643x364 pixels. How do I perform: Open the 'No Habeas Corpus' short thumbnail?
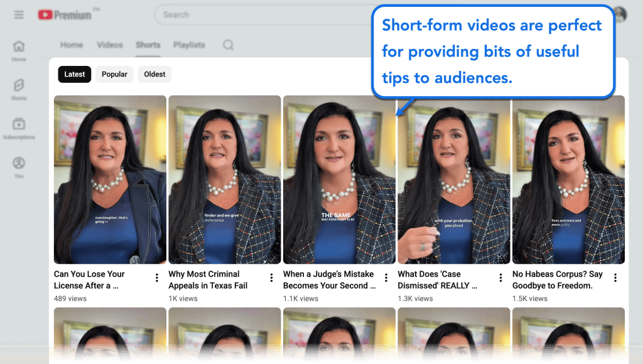click(568, 179)
